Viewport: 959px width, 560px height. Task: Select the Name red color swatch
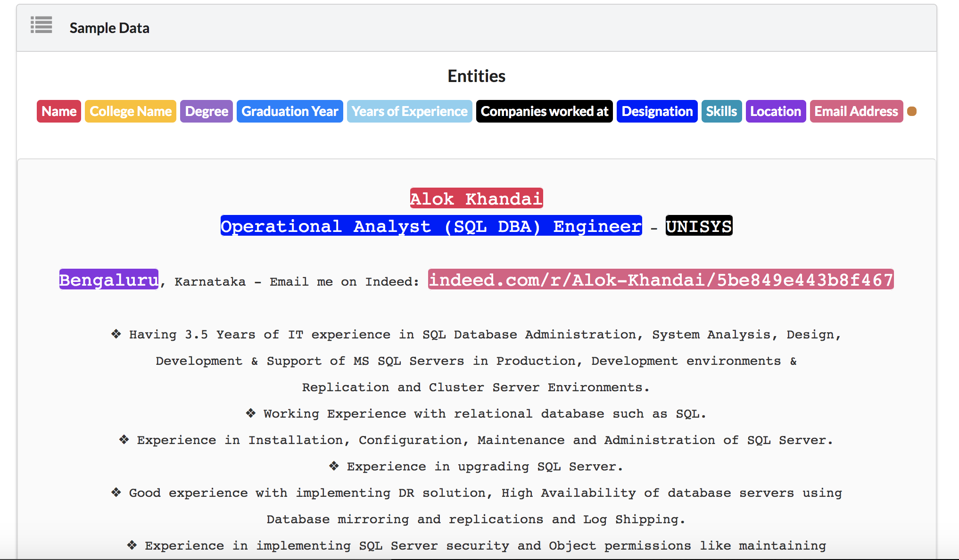pos(58,111)
